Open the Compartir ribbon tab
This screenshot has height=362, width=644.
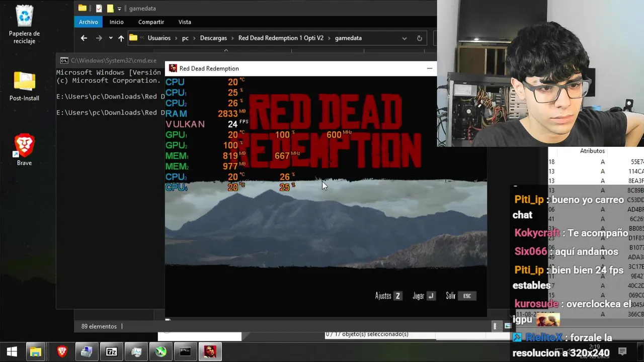point(151,22)
